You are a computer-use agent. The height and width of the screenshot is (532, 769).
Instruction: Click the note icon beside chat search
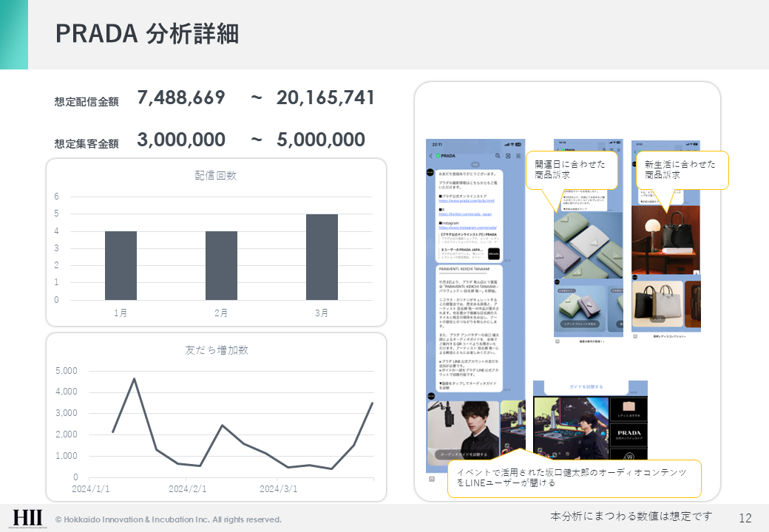pos(508,156)
